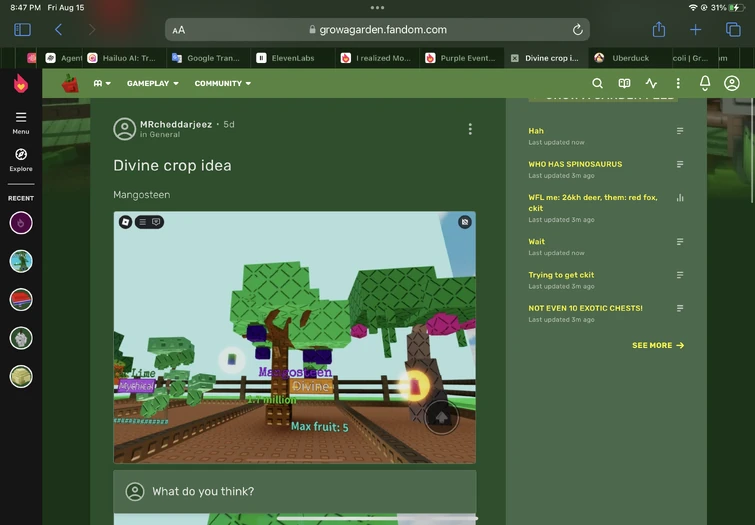Open the Hah feed post
Image resolution: width=755 pixels, height=525 pixels.
536,131
